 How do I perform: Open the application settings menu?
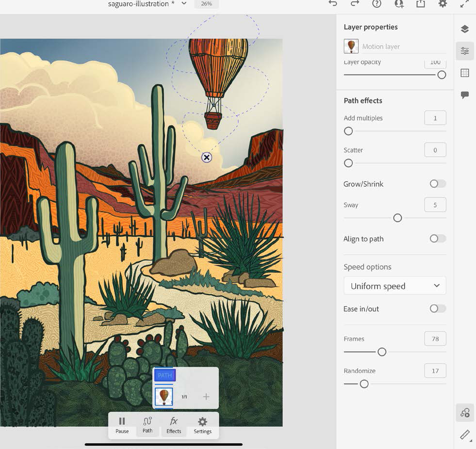443,4
